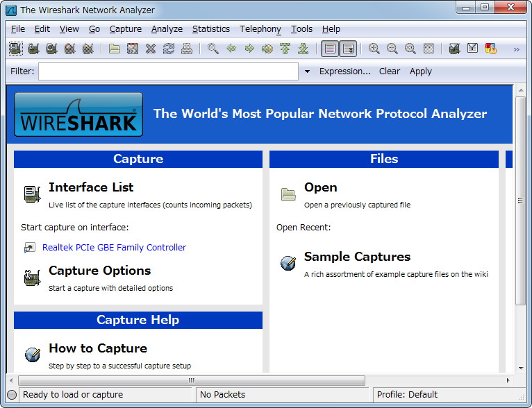Expand the toolbar overflow chevron
The height and width of the screenshot is (408, 532).
coord(517,49)
